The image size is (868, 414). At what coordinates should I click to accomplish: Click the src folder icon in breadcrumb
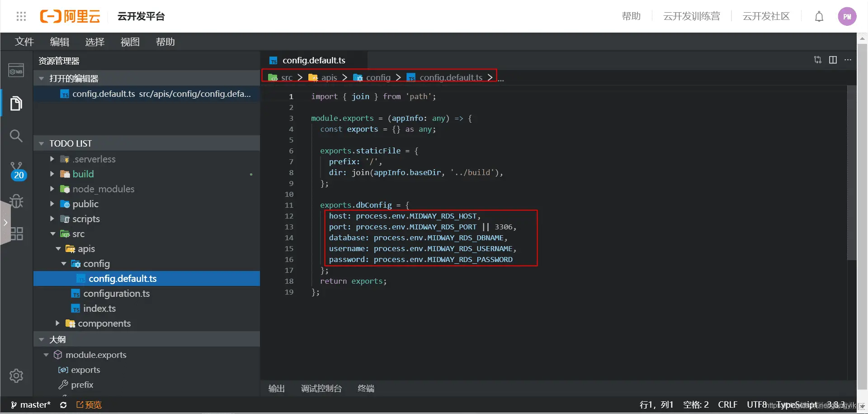click(x=273, y=78)
